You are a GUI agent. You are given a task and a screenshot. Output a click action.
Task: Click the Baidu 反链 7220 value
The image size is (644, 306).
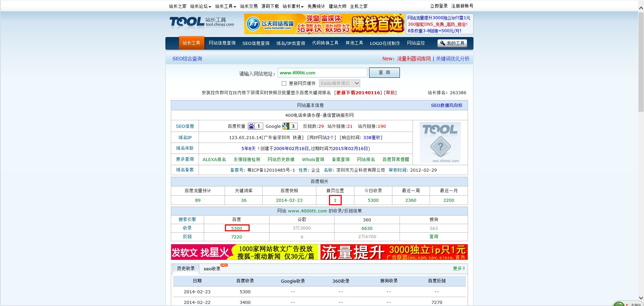pyautogui.click(x=237, y=237)
